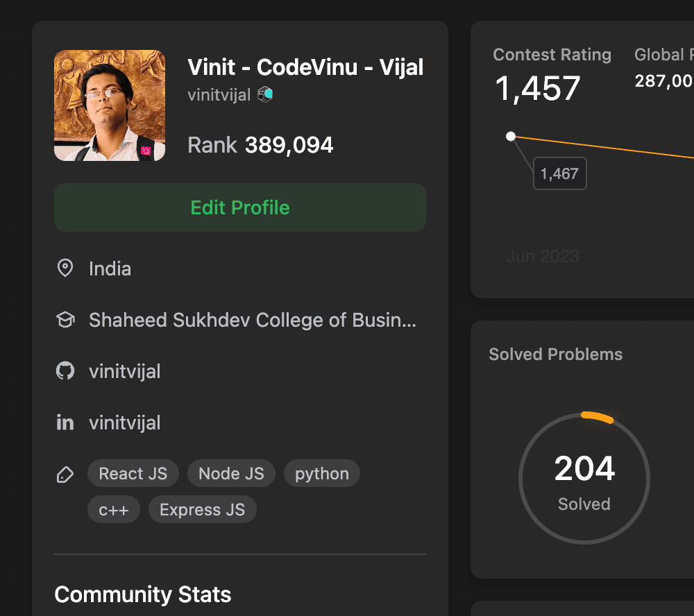The height and width of the screenshot is (616, 694).
Task: Open the vinitvijal LinkedIn link
Action: tap(125, 422)
